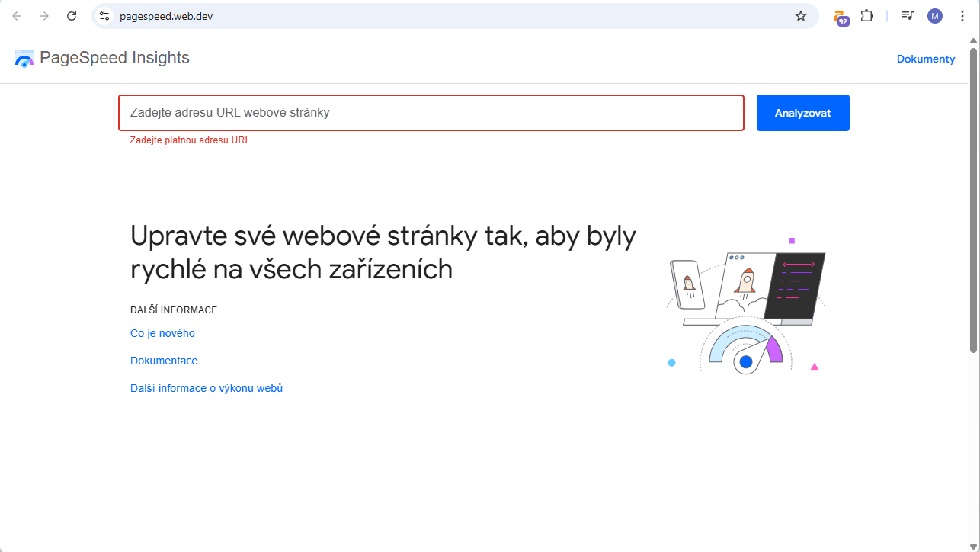
Task: Open the Dokumenty link in header
Action: (926, 59)
